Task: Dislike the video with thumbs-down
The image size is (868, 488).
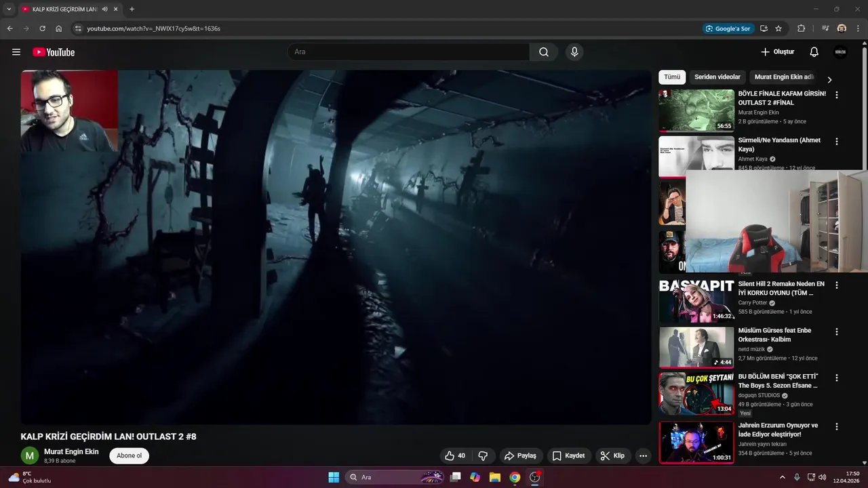Action: pyautogui.click(x=483, y=456)
